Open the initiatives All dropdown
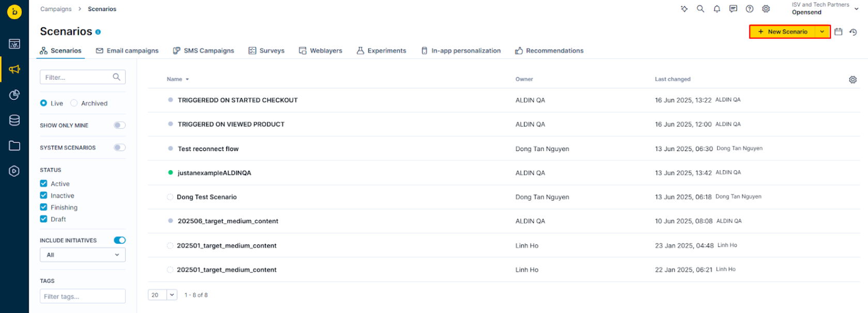The height and width of the screenshot is (313, 868). click(x=83, y=255)
